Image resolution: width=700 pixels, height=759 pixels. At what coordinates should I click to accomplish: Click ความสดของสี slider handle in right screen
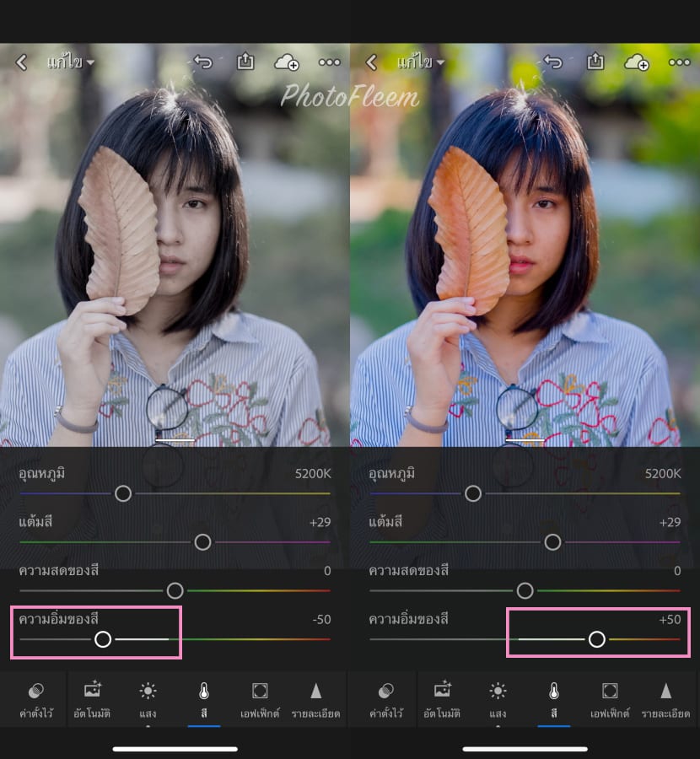[x=525, y=590]
